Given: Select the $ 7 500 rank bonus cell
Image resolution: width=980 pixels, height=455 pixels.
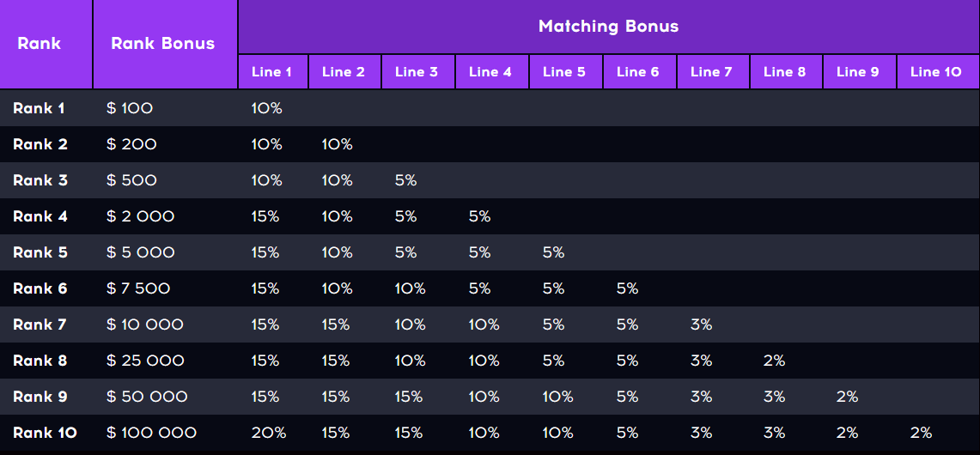Looking at the screenshot, I should click(138, 288).
